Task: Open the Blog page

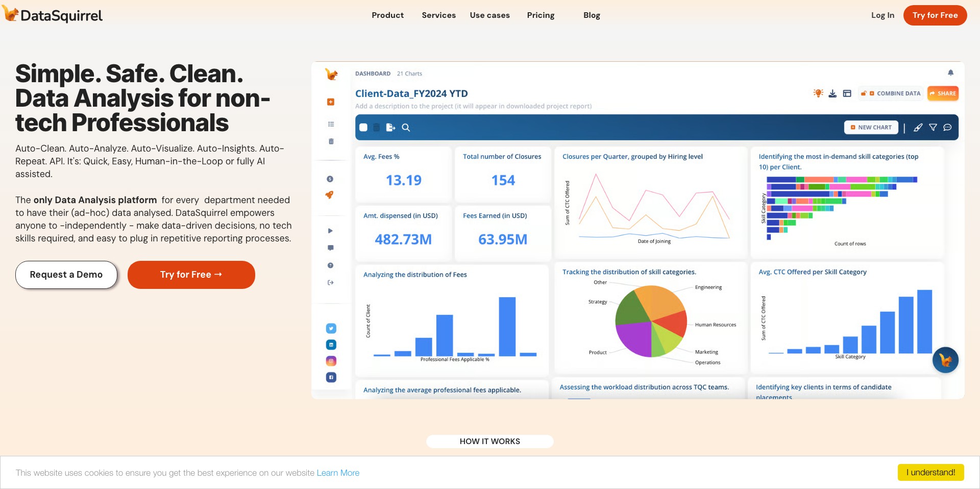Action: [x=592, y=15]
